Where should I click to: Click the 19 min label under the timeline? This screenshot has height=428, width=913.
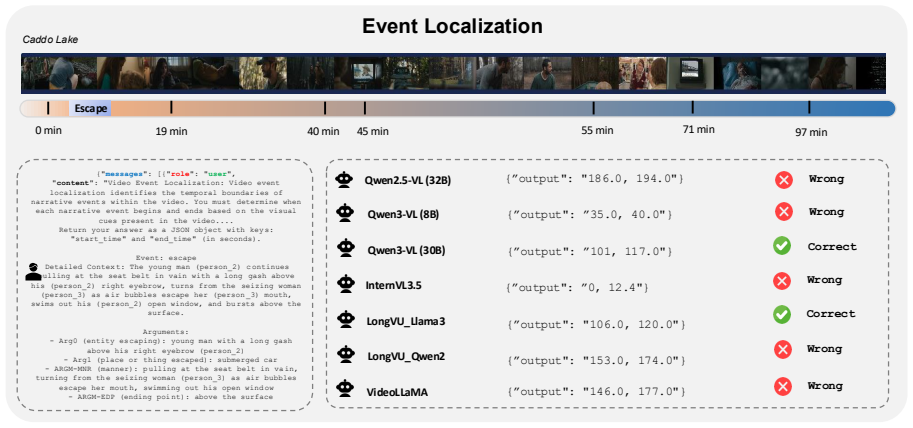(x=171, y=131)
